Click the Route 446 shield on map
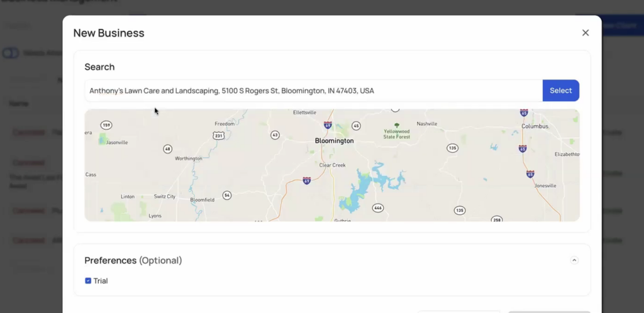The image size is (644, 313). point(377,207)
